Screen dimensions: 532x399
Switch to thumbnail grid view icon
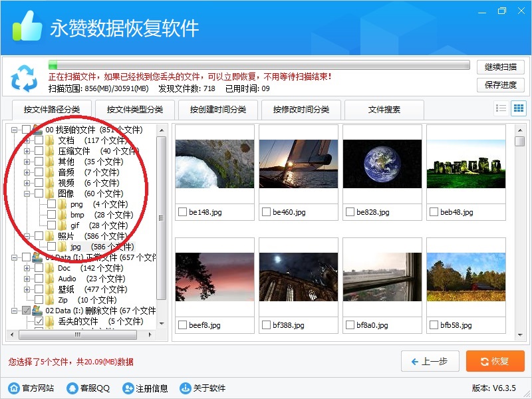click(518, 108)
